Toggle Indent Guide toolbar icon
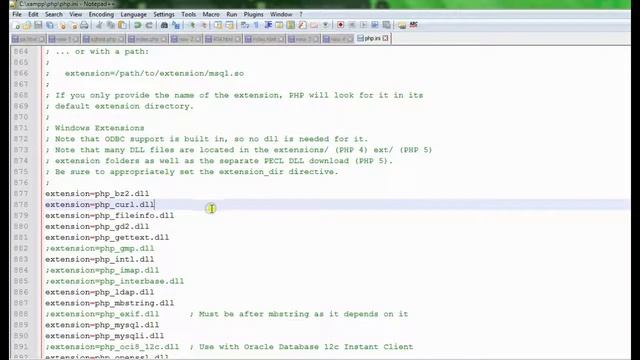This screenshot has height=360, width=640. 268,25
